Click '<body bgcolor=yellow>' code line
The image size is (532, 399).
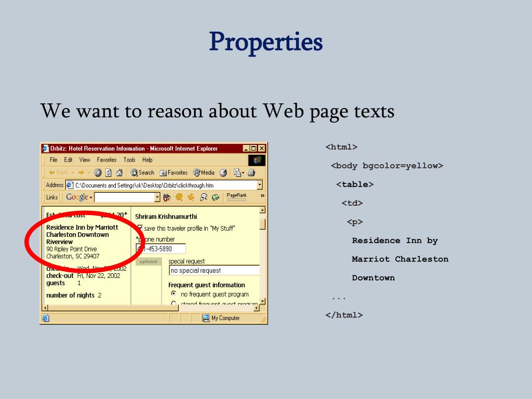coord(387,166)
